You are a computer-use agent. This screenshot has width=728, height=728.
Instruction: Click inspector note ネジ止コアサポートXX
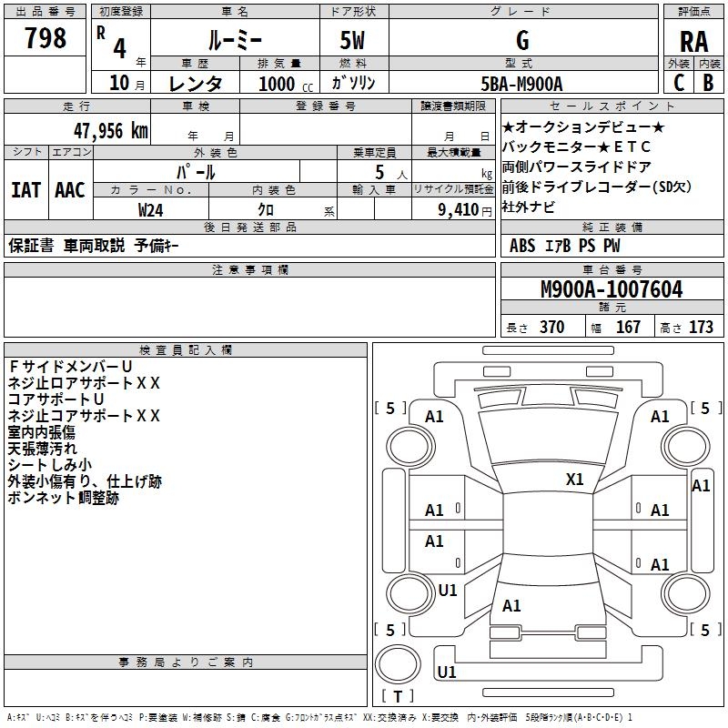[x=84, y=416]
